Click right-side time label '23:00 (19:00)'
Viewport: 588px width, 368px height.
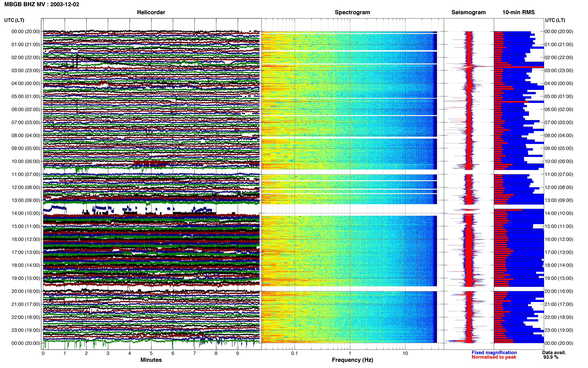pyautogui.click(x=559, y=330)
